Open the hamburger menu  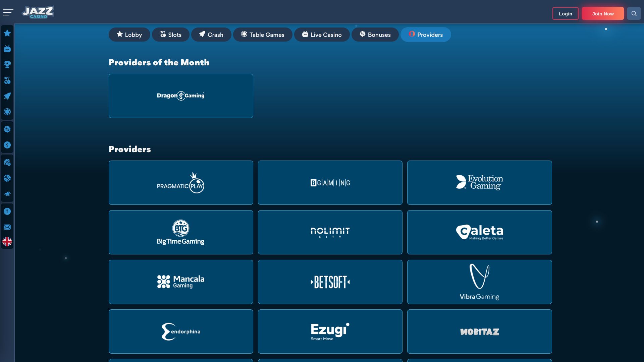coord(8,13)
